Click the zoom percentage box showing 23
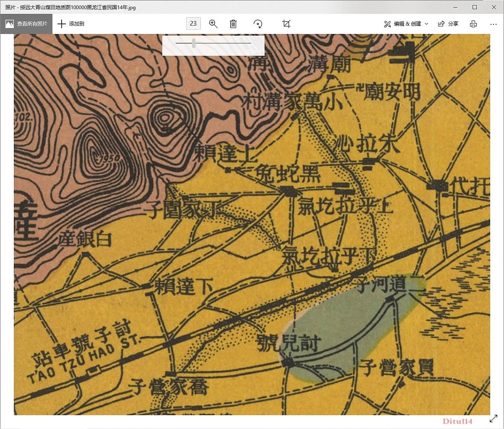 click(193, 24)
